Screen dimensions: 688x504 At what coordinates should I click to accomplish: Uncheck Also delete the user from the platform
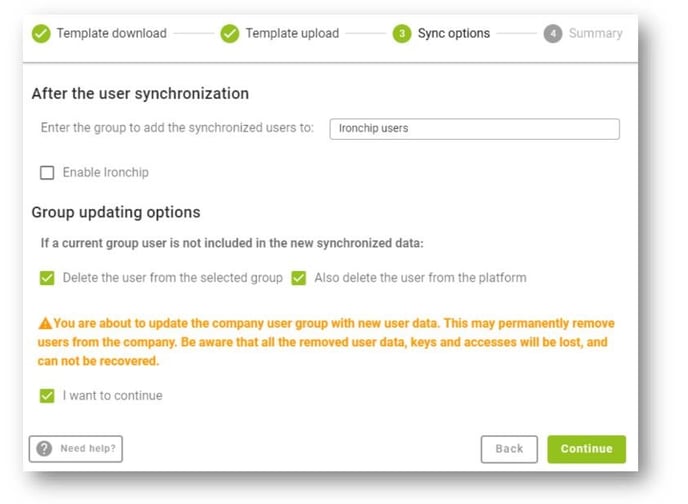pos(298,278)
